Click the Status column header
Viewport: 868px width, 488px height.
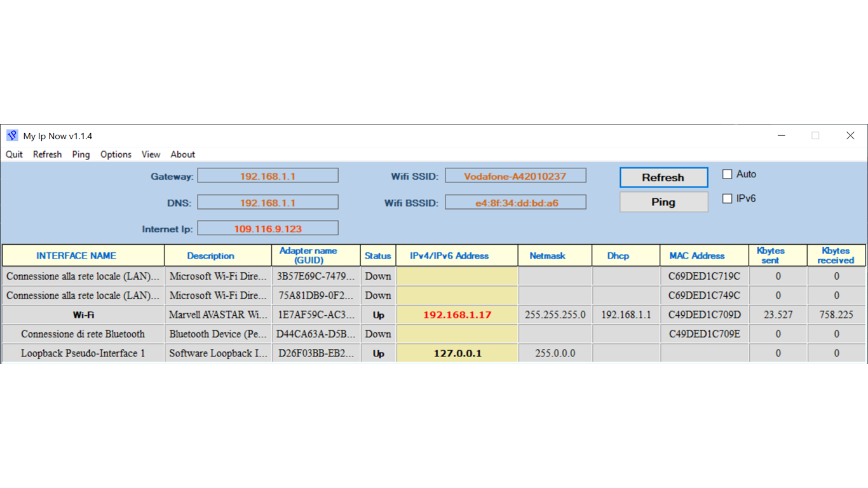(x=378, y=255)
